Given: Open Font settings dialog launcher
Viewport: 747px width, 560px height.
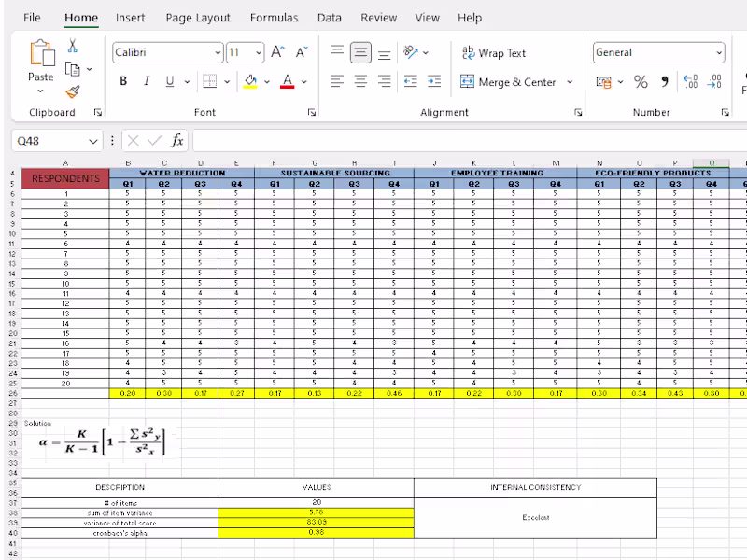Looking at the screenshot, I should pos(312,112).
